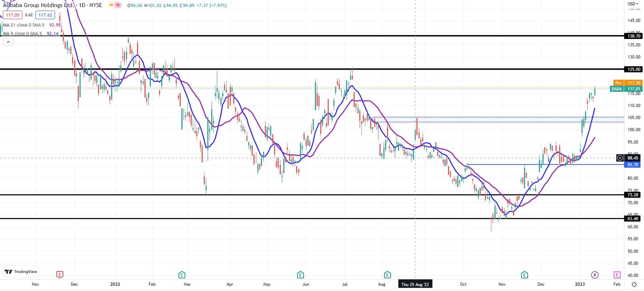Click the purple 92.95 MA 21 value
644x291 pixels.
pyautogui.click(x=55, y=25)
